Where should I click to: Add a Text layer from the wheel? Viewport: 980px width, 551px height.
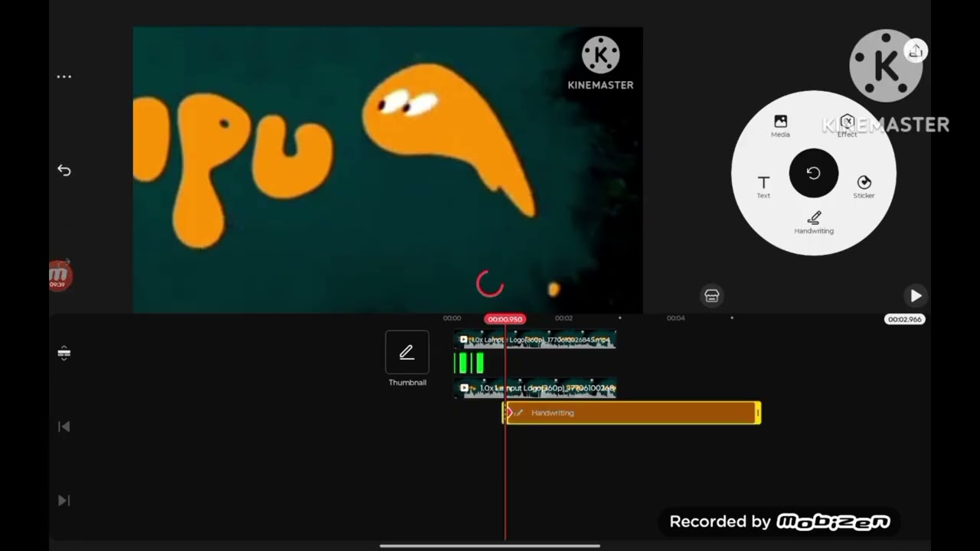(763, 187)
